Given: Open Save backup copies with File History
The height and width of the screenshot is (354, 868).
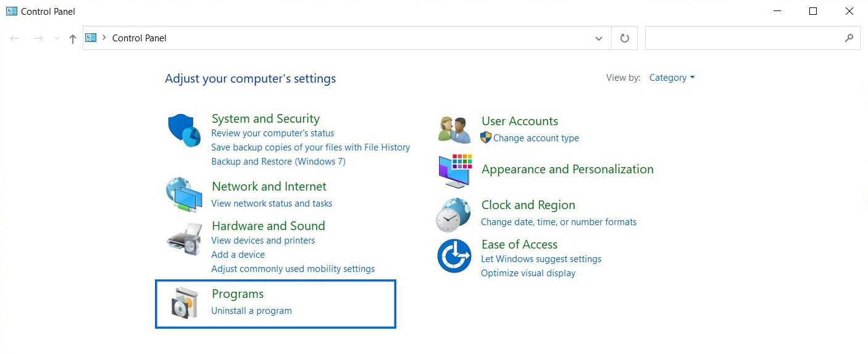Looking at the screenshot, I should tap(311, 147).
